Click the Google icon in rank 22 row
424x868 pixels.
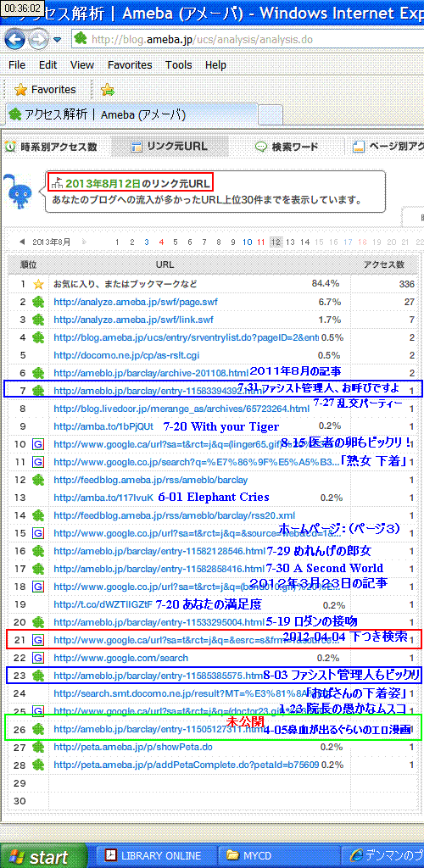[x=38, y=658]
